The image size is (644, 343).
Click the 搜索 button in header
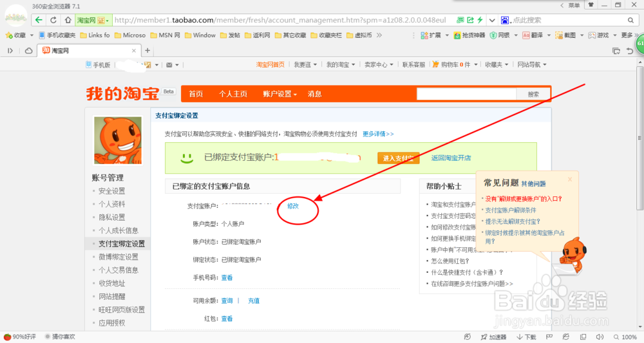click(533, 95)
